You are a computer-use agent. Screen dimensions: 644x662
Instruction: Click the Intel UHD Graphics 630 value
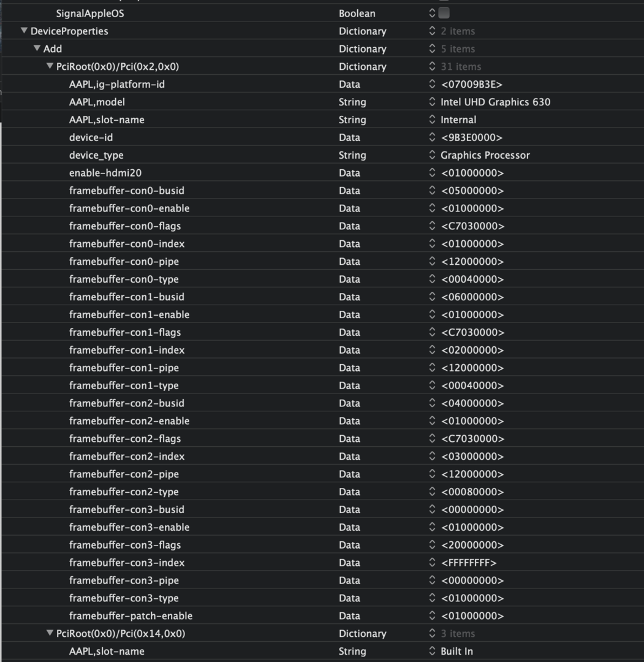[495, 102]
